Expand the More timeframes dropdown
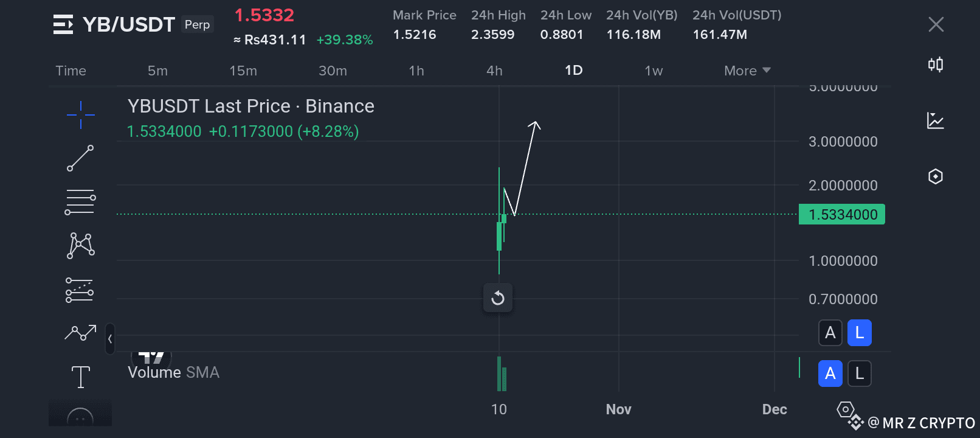The image size is (980, 438). pos(747,71)
